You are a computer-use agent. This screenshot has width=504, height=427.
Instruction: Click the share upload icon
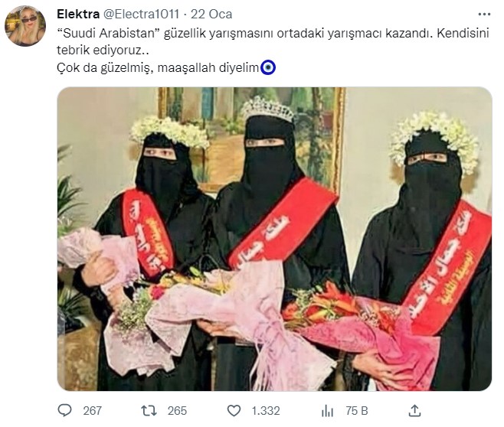coord(414,410)
